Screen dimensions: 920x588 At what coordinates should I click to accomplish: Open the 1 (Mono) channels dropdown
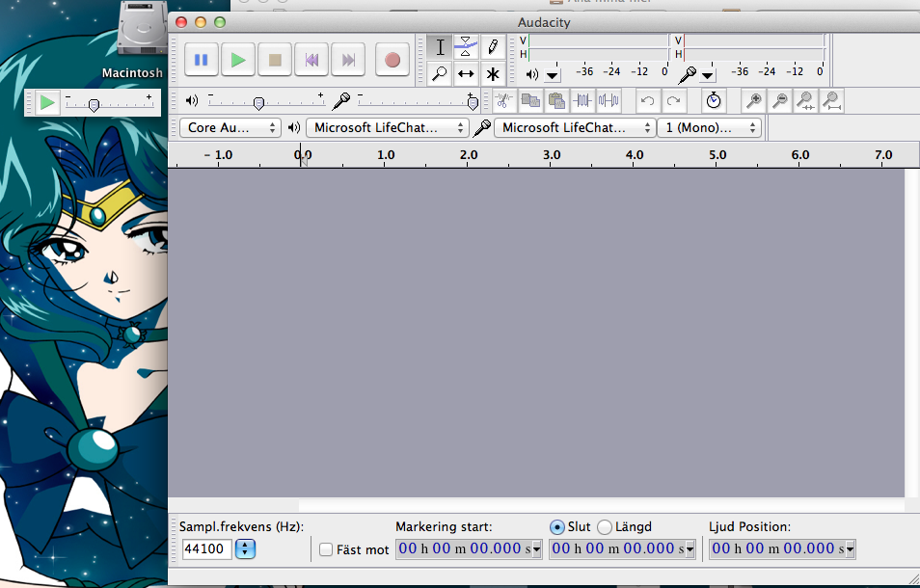pyautogui.click(x=710, y=128)
